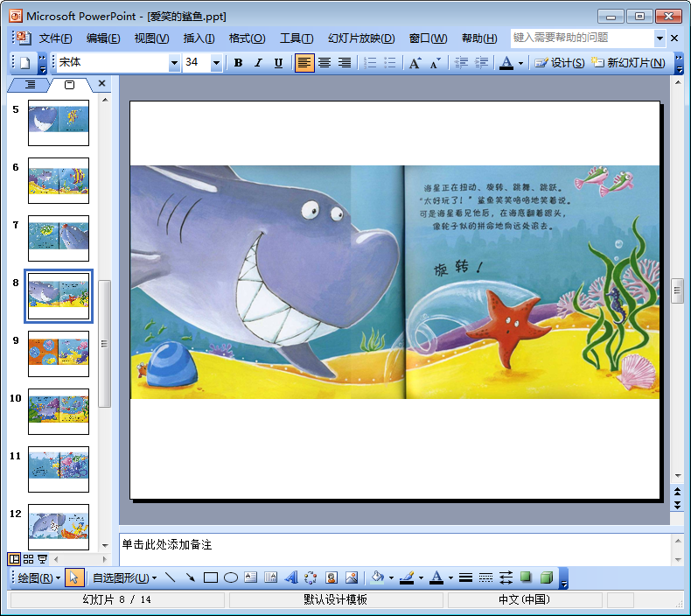This screenshot has height=616, width=691.
Task: Apply the font color A button
Action: pyautogui.click(x=506, y=63)
